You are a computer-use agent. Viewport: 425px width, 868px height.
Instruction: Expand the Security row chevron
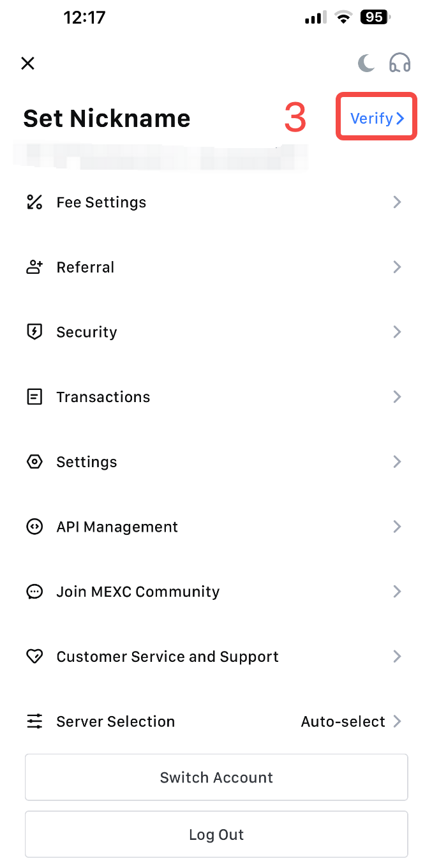(x=397, y=332)
